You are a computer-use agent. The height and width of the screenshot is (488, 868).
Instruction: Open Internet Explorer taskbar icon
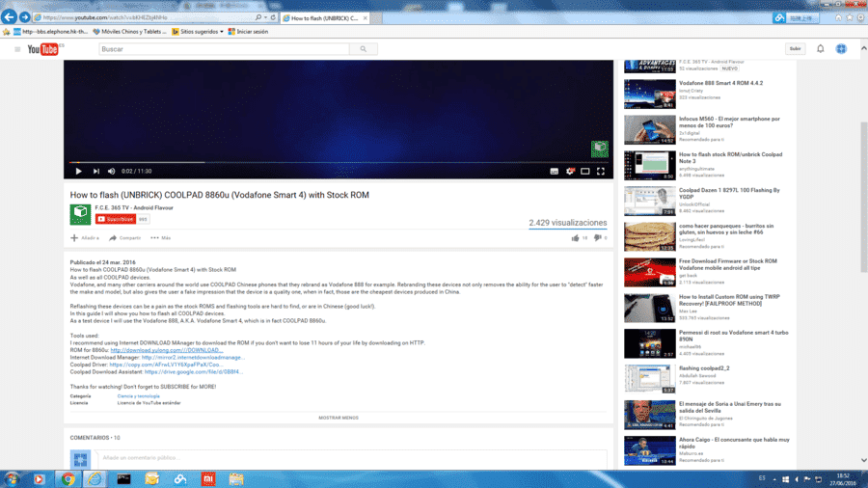[x=95, y=479]
